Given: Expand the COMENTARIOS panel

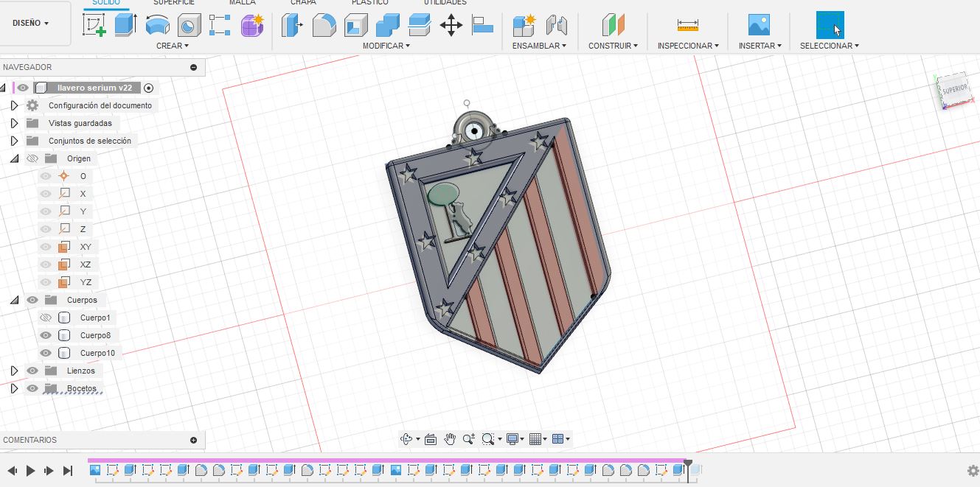Looking at the screenshot, I should [194, 440].
